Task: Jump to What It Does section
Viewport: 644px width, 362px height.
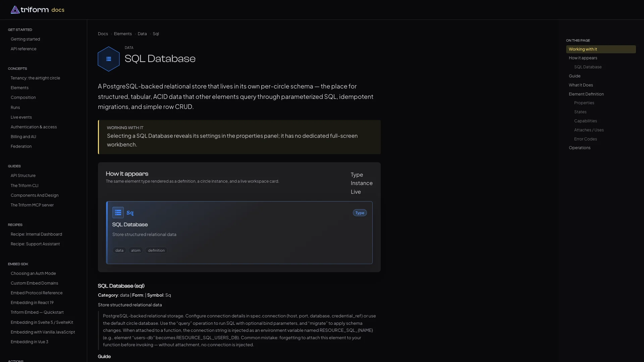Action: click(581, 85)
